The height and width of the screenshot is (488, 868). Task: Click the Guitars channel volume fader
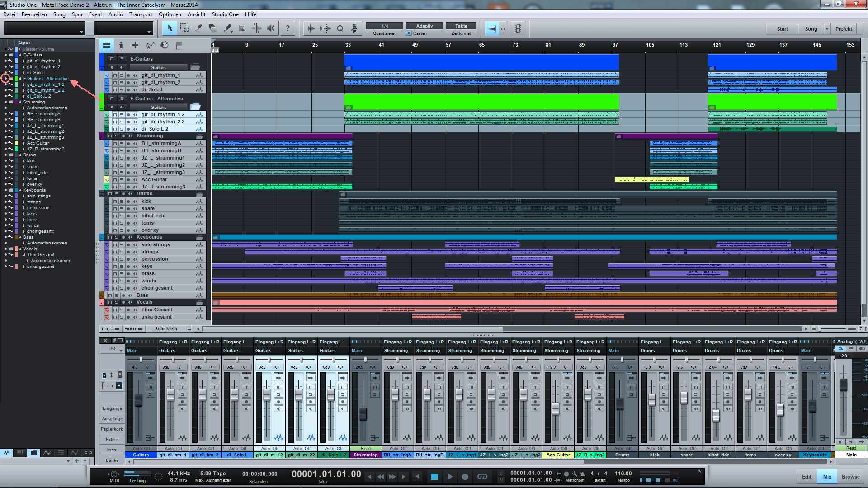[x=138, y=400]
